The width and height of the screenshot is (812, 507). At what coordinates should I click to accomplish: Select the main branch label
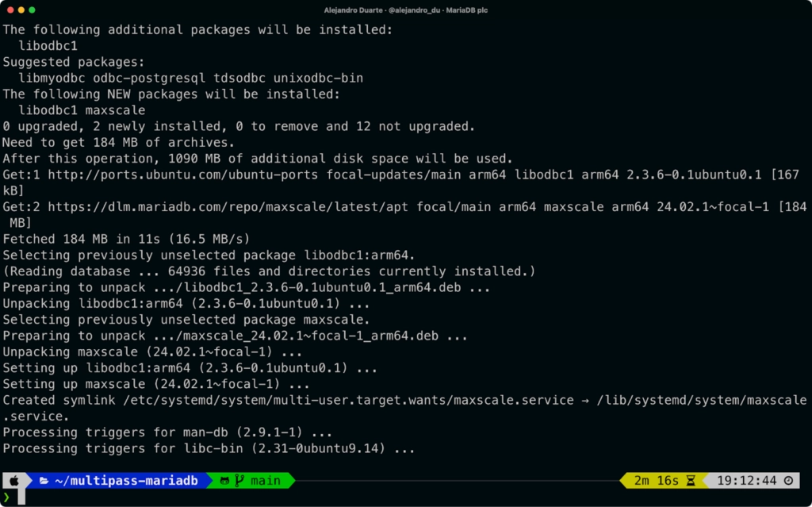[267, 480]
